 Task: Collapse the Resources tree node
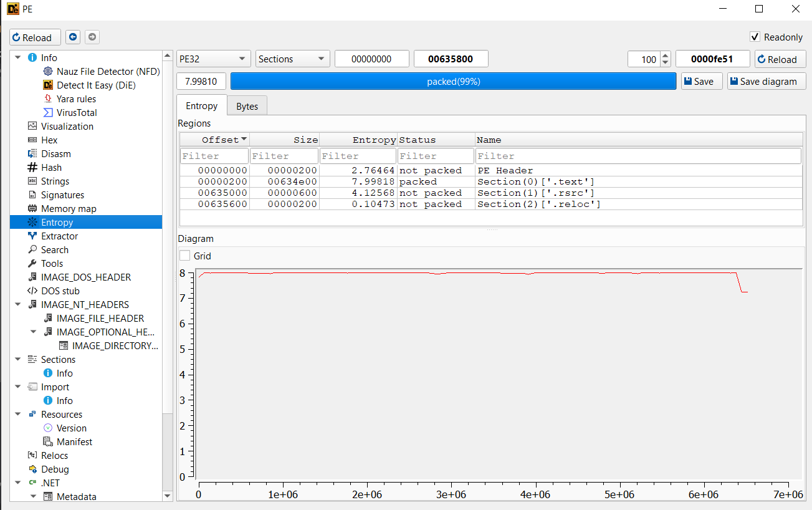coord(17,415)
